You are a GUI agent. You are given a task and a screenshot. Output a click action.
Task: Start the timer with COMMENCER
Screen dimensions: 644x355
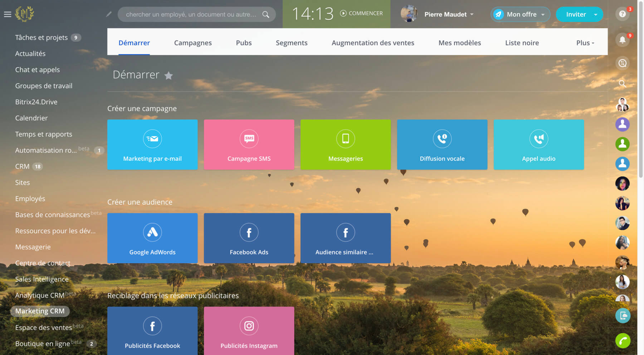click(x=361, y=13)
